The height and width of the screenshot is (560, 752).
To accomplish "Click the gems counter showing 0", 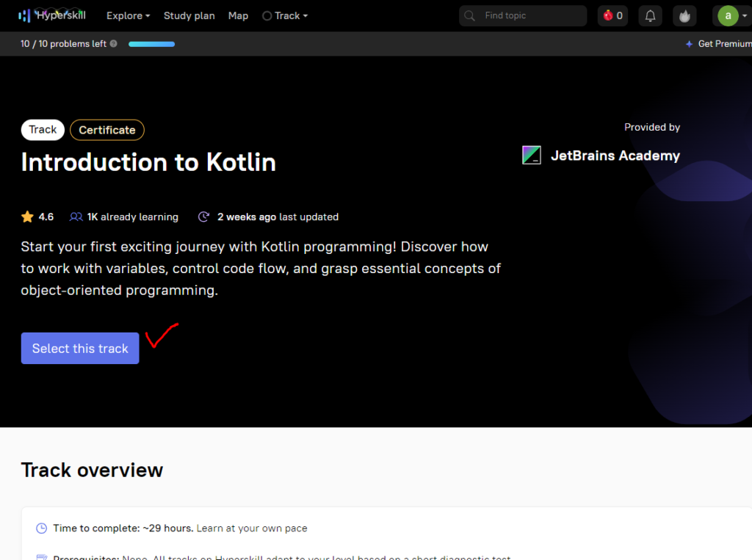I will (613, 16).
